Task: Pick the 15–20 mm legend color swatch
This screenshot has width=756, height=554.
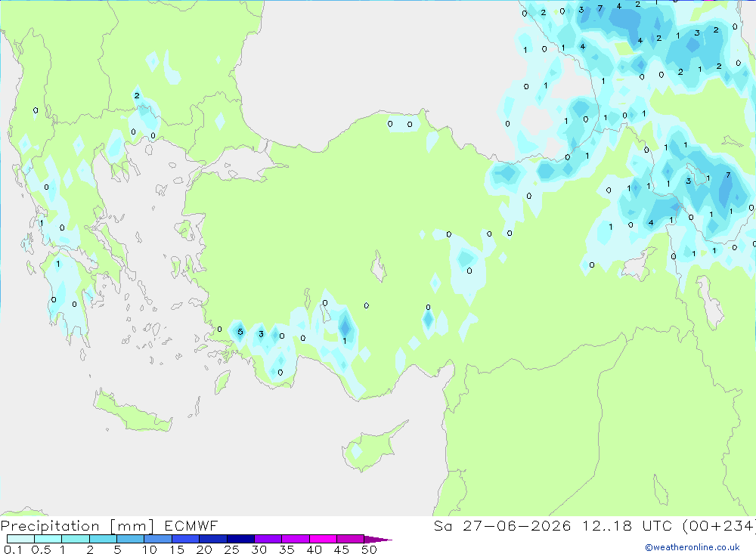Action: click(x=186, y=539)
